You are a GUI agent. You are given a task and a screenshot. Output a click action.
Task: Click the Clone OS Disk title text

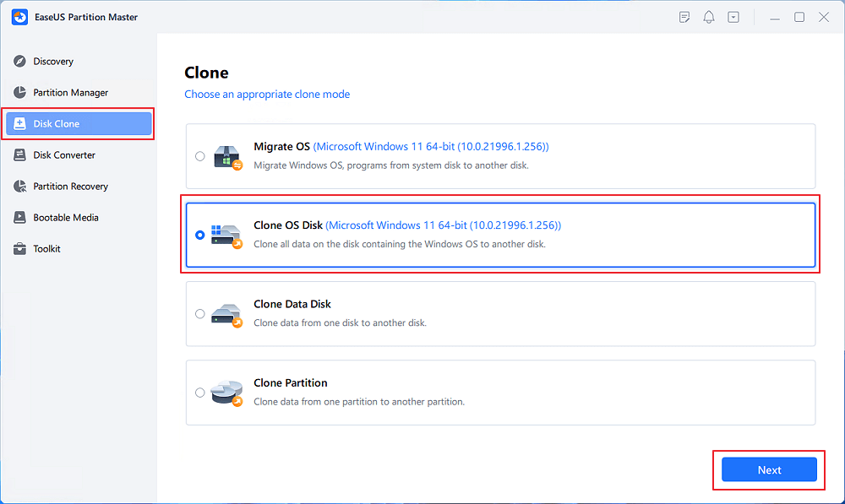click(x=288, y=225)
